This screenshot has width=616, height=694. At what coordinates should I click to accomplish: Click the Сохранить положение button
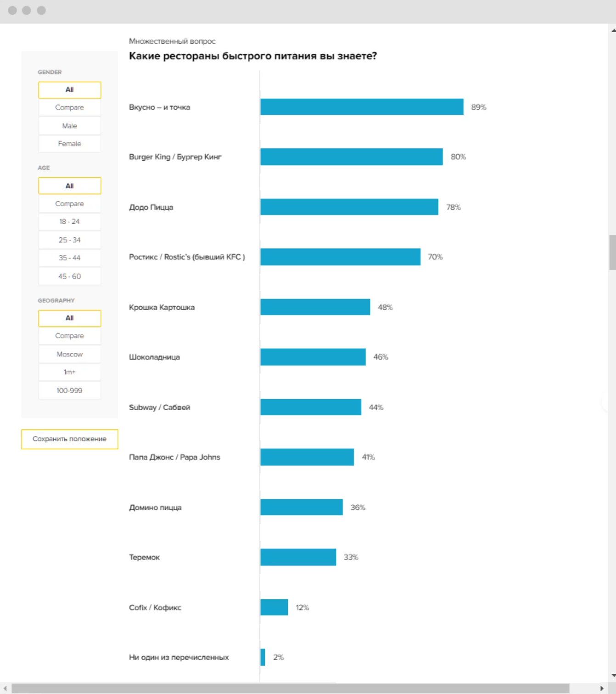pyautogui.click(x=69, y=439)
